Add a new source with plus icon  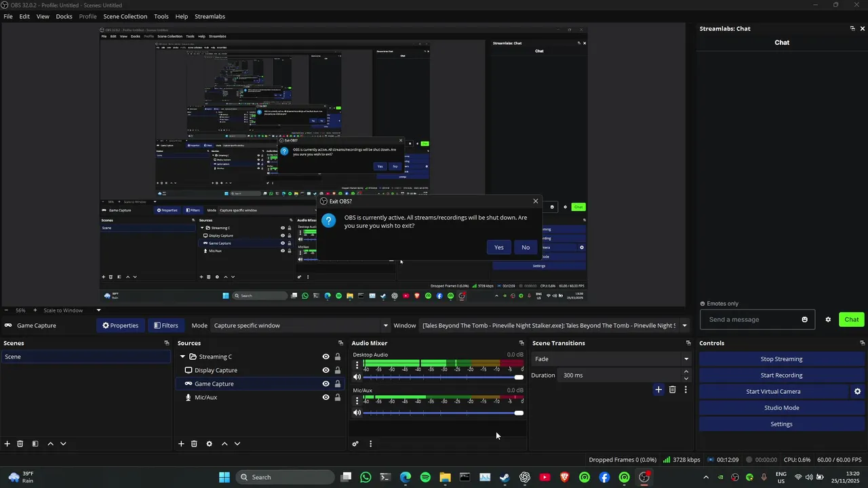click(x=181, y=444)
